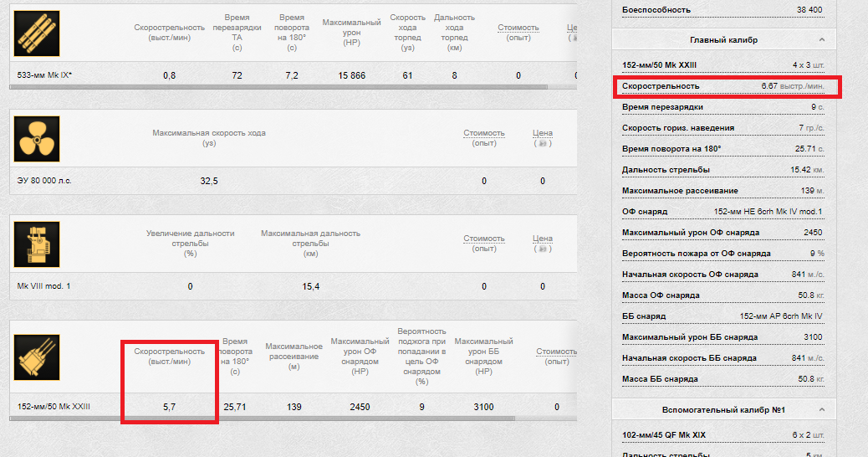Click Стоимость header in torpedo table
Screen dimensions: 868x457
[x=518, y=28]
